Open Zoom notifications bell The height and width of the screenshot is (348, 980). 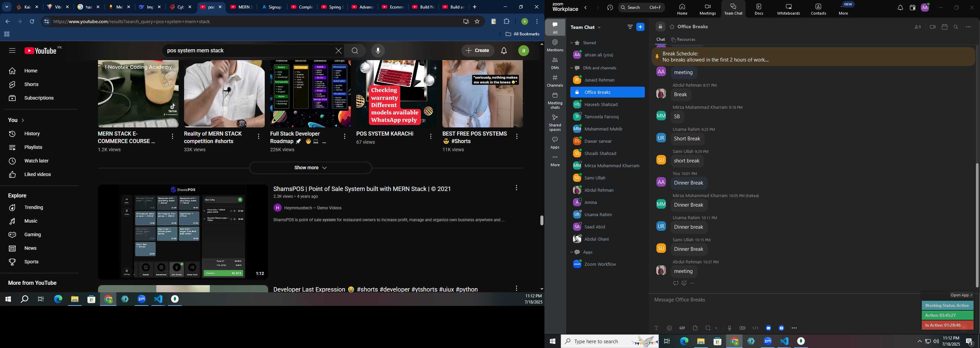pos(900,7)
